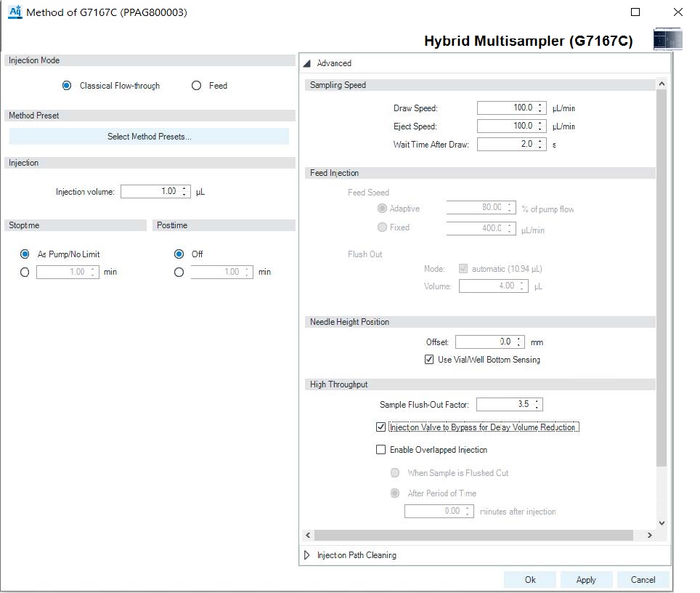700x593 pixels.
Task: Enable Overlapped Injection
Action: pos(380,450)
